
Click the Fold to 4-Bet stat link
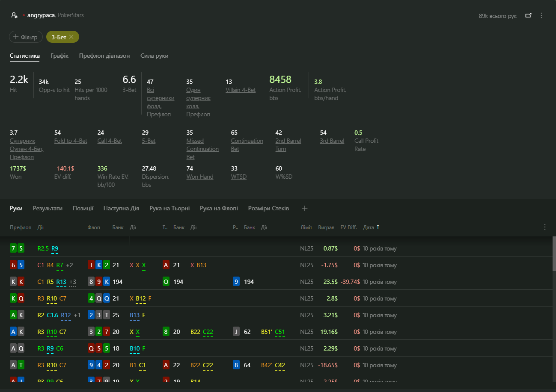71,141
